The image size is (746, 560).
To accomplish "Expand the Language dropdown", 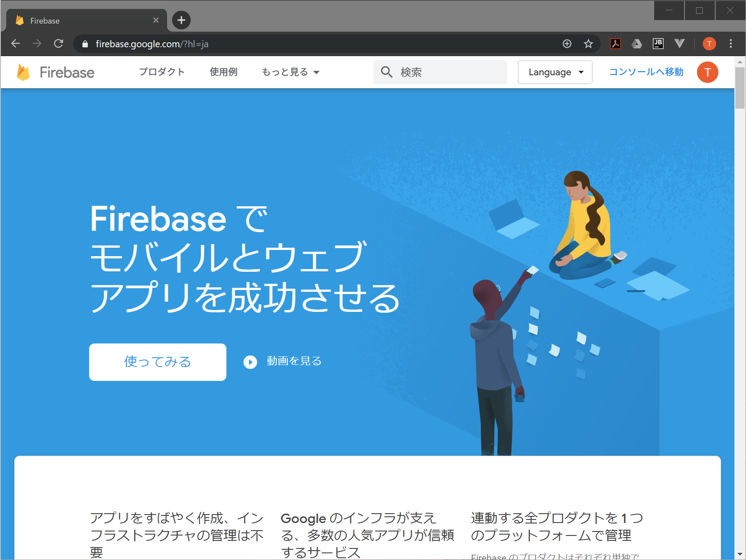I will pyautogui.click(x=555, y=72).
